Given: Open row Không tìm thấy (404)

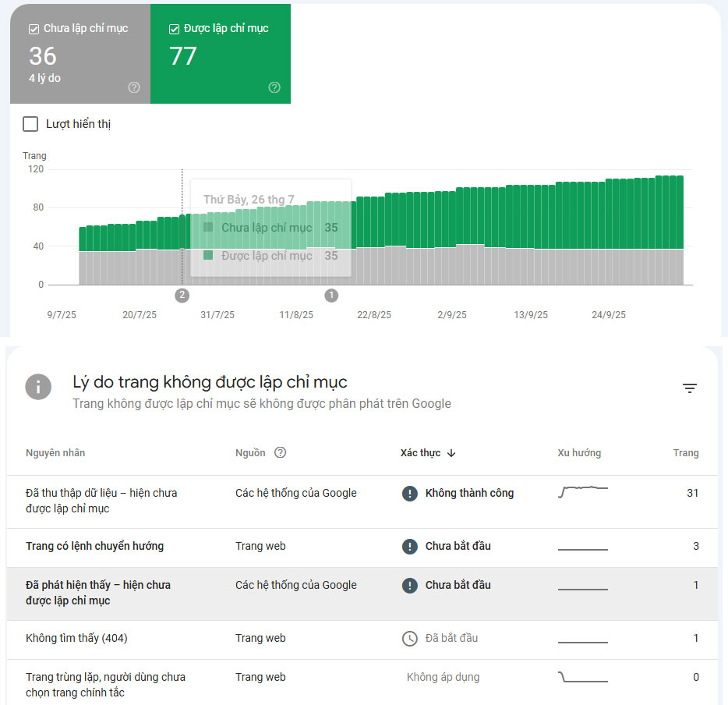Looking at the screenshot, I should [76, 638].
